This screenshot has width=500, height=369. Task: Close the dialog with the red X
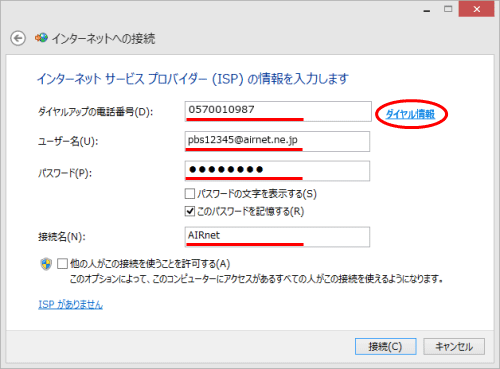click(476, 9)
